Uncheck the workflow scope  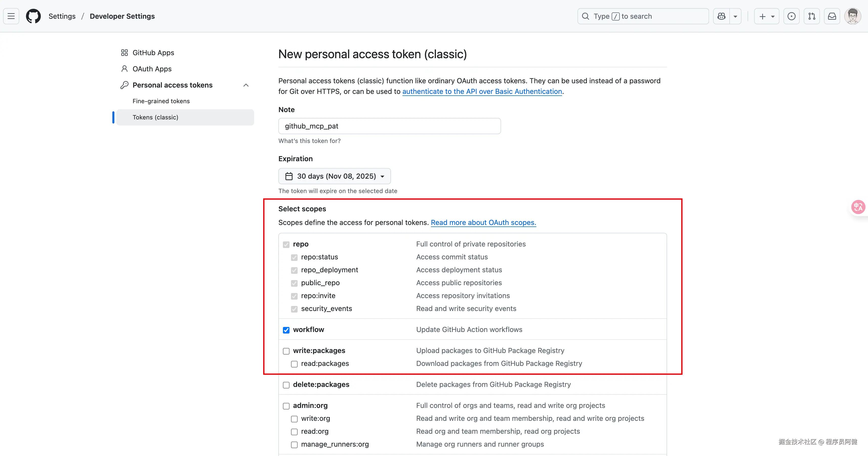click(286, 330)
